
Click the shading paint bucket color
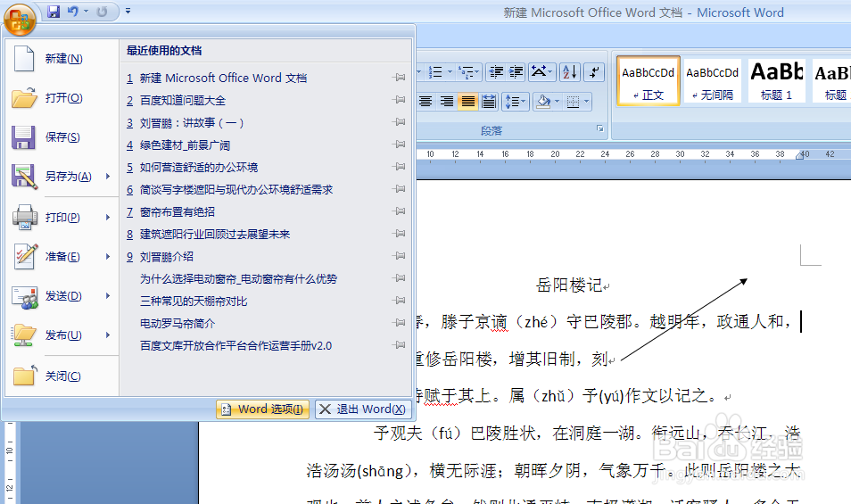click(x=543, y=102)
